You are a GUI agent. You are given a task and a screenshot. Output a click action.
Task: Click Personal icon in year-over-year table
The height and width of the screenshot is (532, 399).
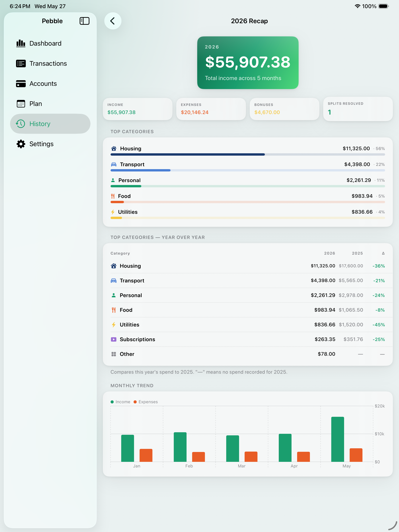point(114,295)
